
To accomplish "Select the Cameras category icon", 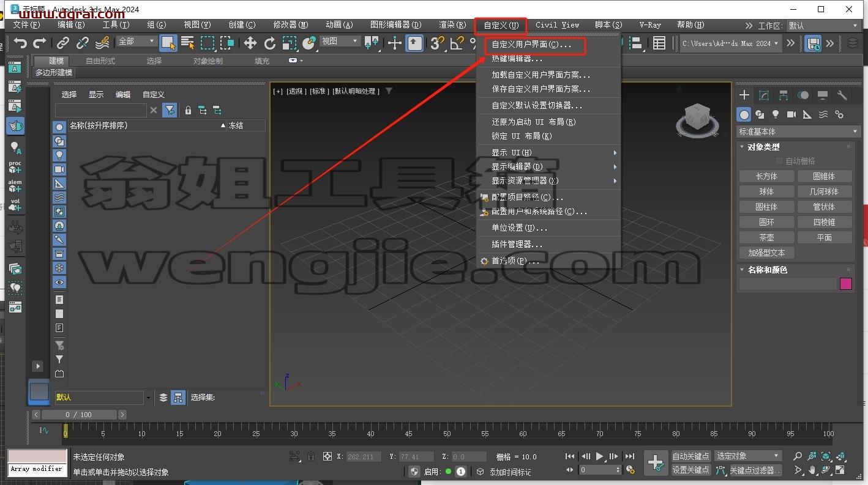I will [791, 114].
